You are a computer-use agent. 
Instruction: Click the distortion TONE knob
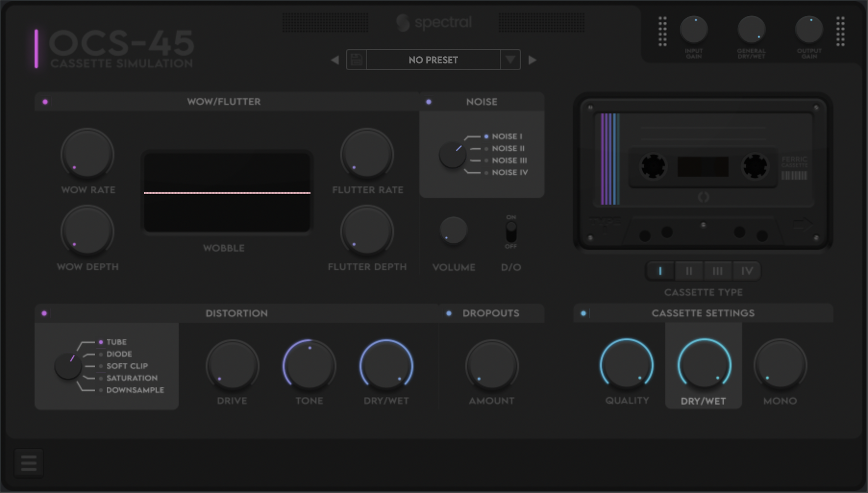[309, 366]
